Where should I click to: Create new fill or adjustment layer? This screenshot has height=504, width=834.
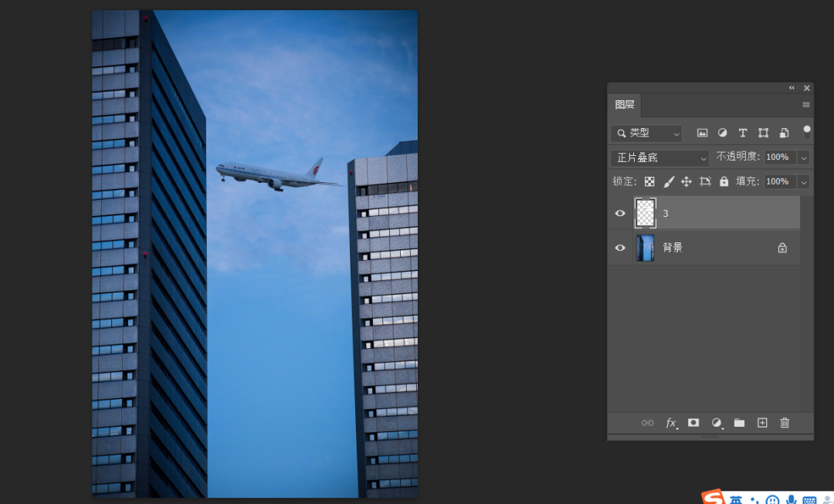pyautogui.click(x=717, y=423)
